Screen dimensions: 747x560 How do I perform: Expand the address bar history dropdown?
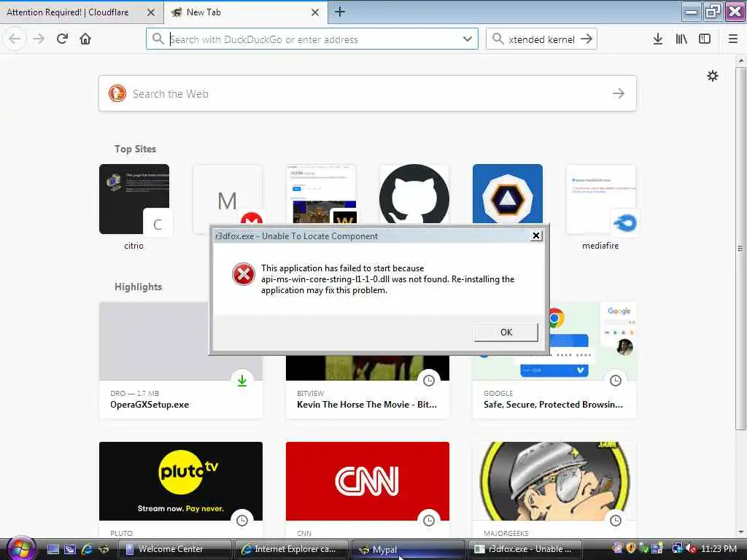point(468,39)
